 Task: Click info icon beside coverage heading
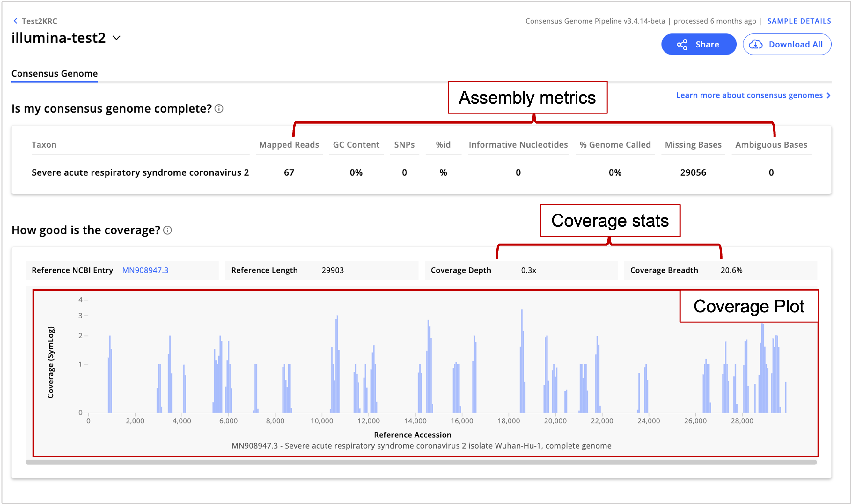pos(167,230)
